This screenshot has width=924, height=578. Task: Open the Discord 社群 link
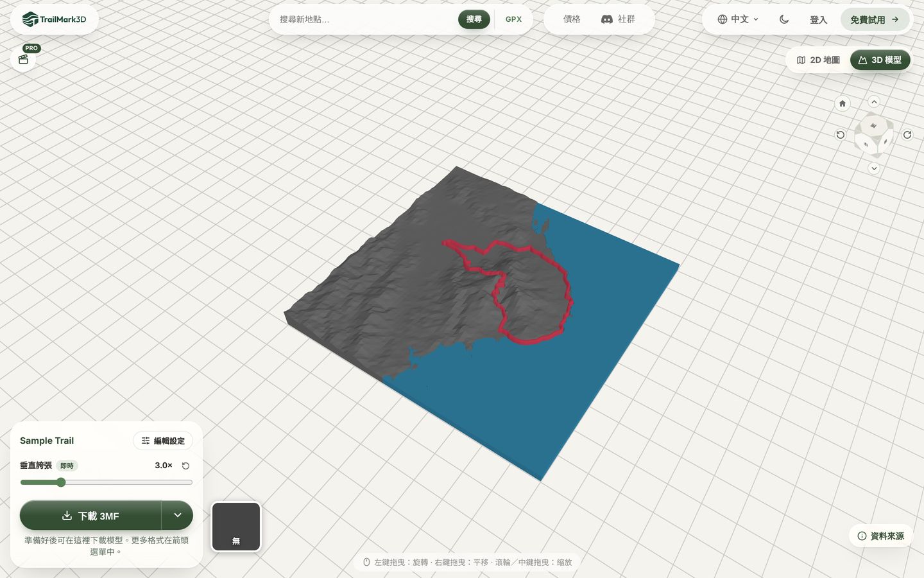pyautogui.click(x=618, y=19)
